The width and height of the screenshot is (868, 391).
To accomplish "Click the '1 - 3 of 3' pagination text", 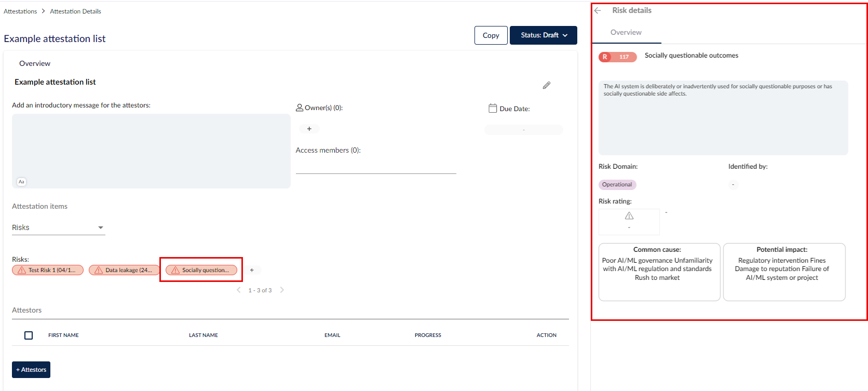I will coord(260,290).
